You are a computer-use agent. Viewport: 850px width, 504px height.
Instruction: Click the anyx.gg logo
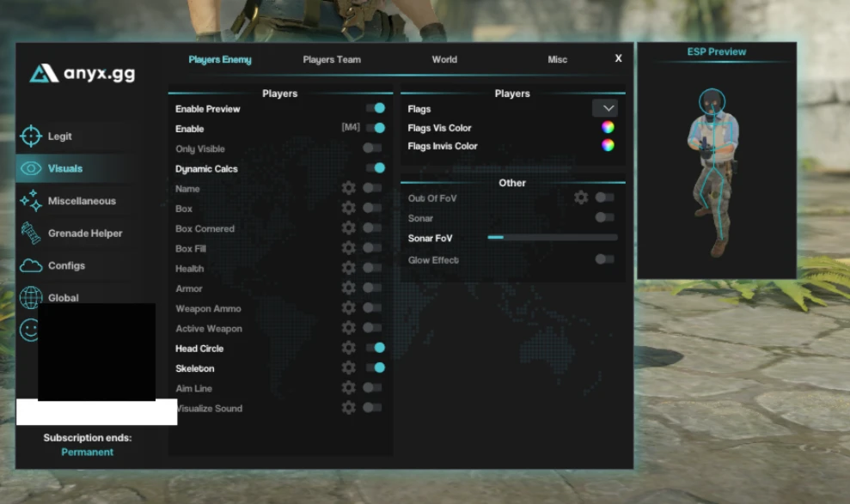pos(82,73)
